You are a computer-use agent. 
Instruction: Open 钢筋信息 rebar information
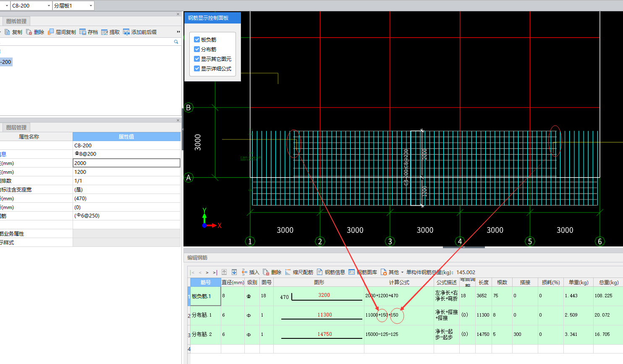331,272
